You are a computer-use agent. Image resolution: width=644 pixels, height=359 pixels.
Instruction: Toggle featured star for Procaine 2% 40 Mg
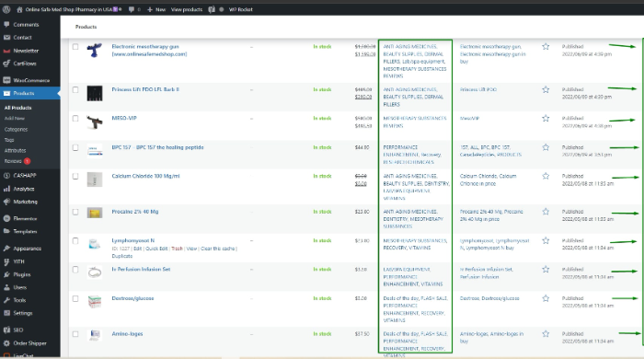(x=546, y=212)
